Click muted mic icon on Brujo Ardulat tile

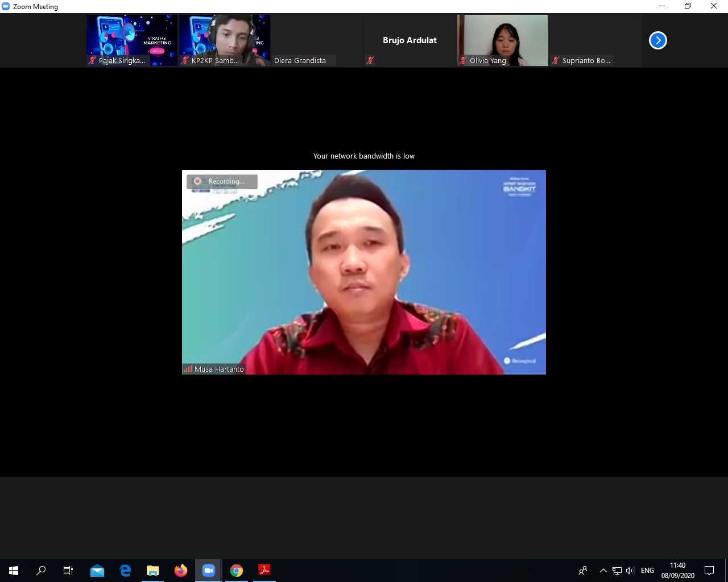370,60
